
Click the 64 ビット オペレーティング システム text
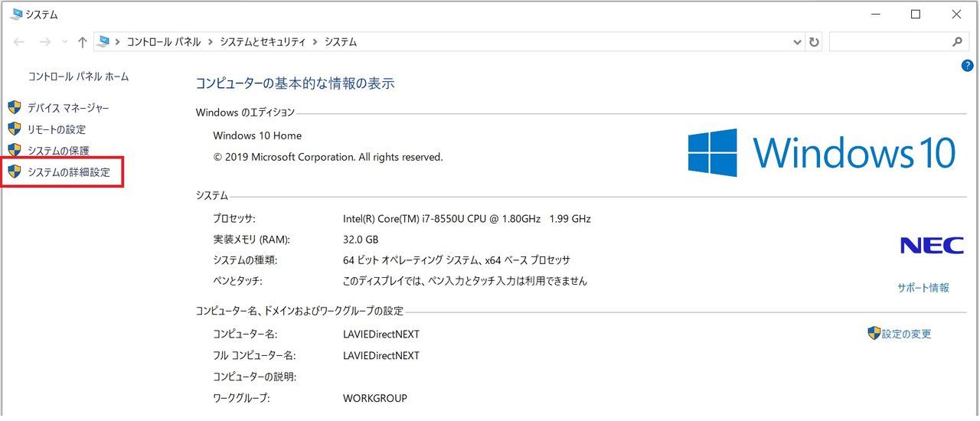(x=456, y=260)
